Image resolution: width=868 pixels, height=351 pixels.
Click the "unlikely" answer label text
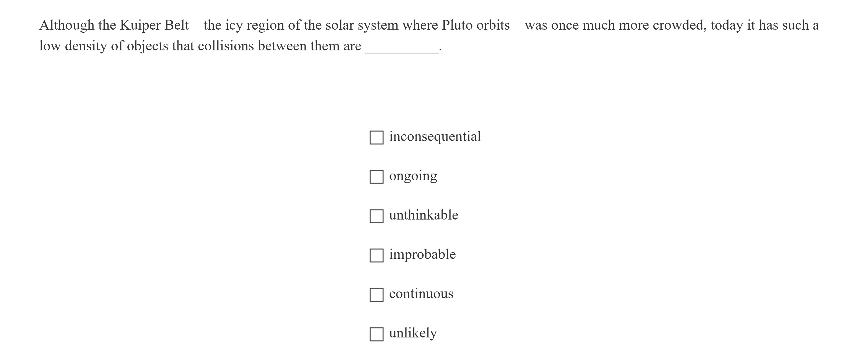[413, 333]
